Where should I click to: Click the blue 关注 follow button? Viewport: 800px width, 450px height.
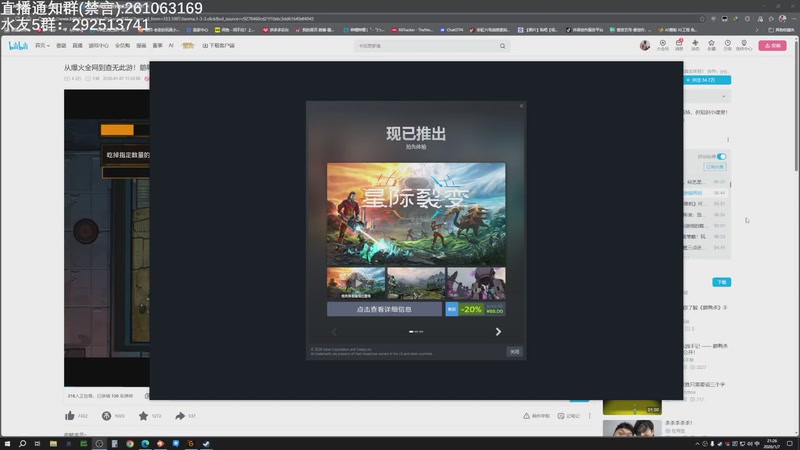707,80
